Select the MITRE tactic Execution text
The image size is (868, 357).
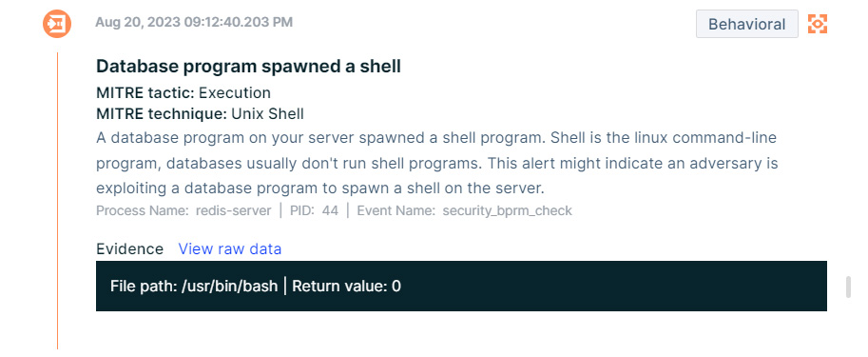(x=235, y=92)
